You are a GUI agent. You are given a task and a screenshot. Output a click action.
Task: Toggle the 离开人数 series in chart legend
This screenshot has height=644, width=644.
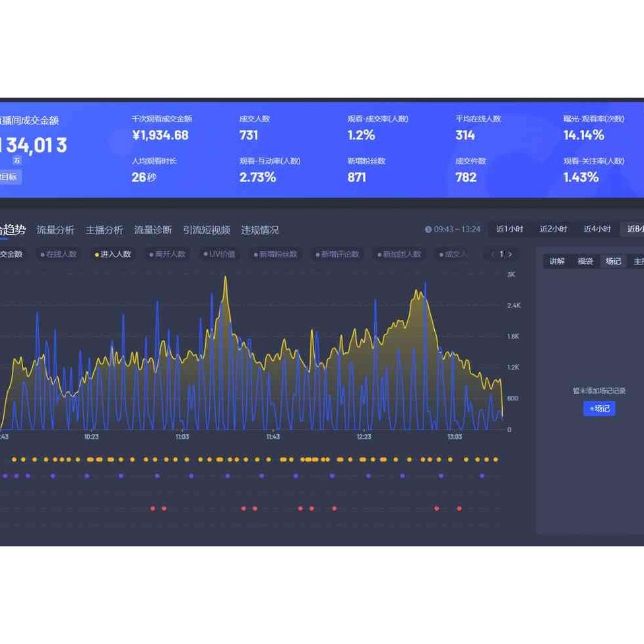(x=168, y=254)
